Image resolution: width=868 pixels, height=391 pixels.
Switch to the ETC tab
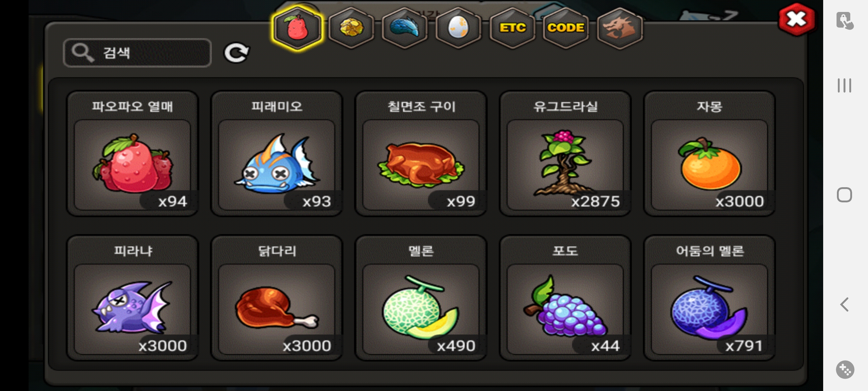(512, 28)
